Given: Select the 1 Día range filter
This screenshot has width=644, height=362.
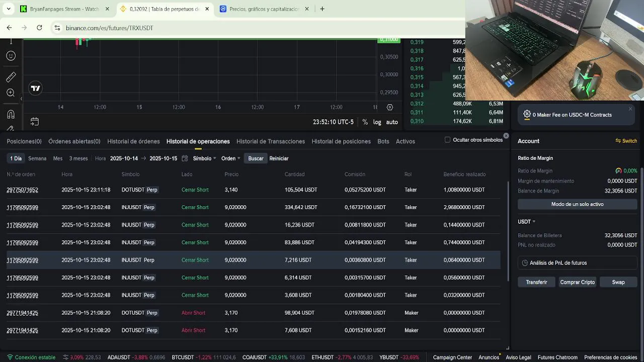Looking at the screenshot, I should 16,158.
